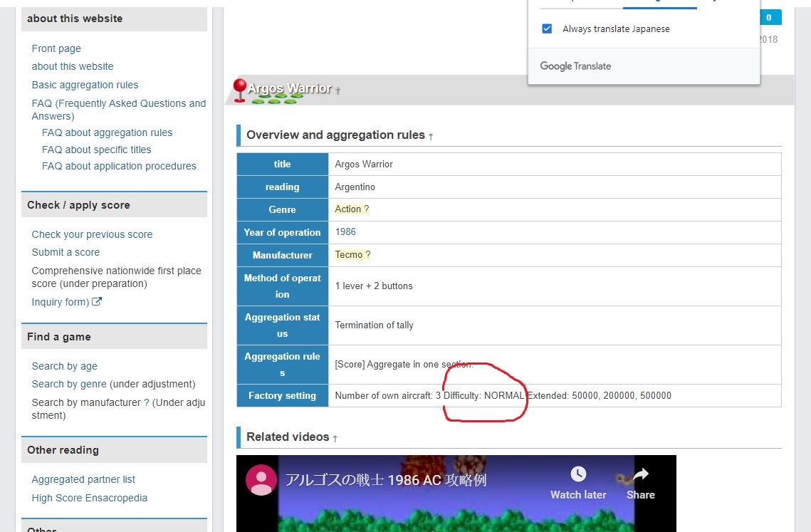Image resolution: width=811 pixels, height=532 pixels.
Task: Select the highlighted translate popup tab
Action: [x=659, y=4]
